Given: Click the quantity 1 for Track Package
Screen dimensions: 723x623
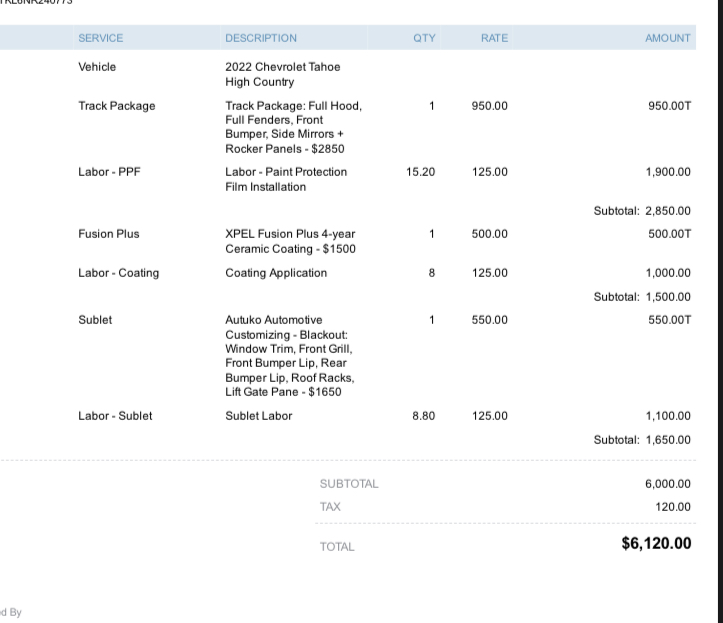Looking at the screenshot, I should 432,106.
